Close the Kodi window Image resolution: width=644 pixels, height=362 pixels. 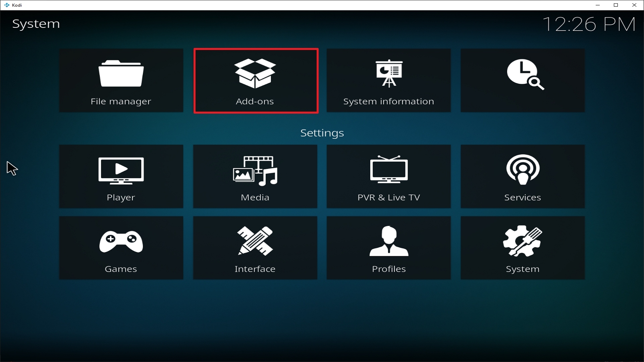click(x=634, y=5)
